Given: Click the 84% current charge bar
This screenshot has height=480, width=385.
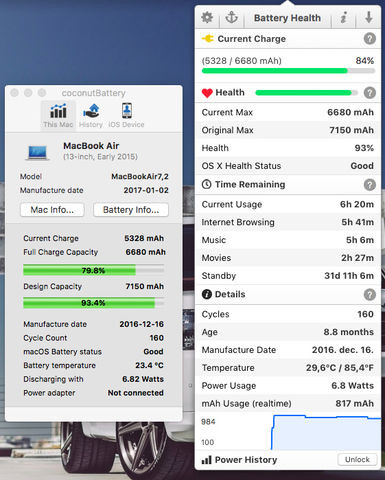Looking at the screenshot, I should (288, 71).
